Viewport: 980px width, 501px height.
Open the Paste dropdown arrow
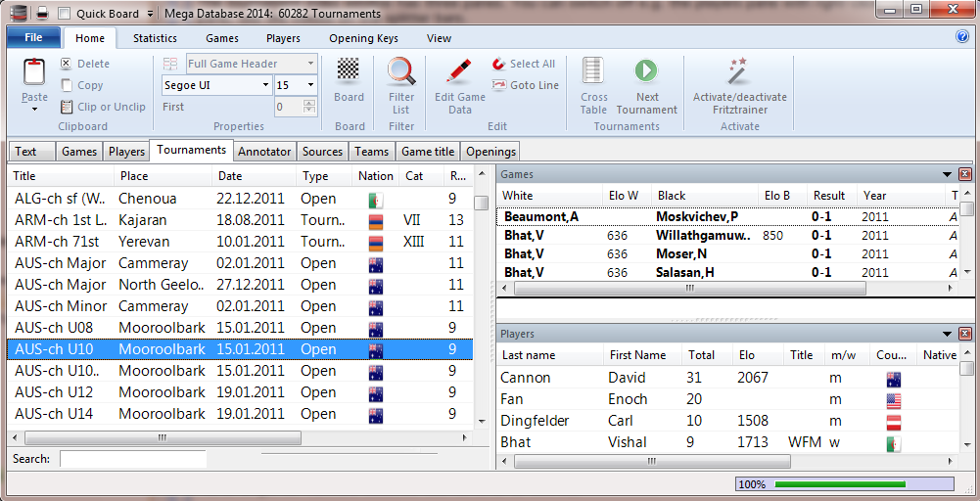click(34, 110)
